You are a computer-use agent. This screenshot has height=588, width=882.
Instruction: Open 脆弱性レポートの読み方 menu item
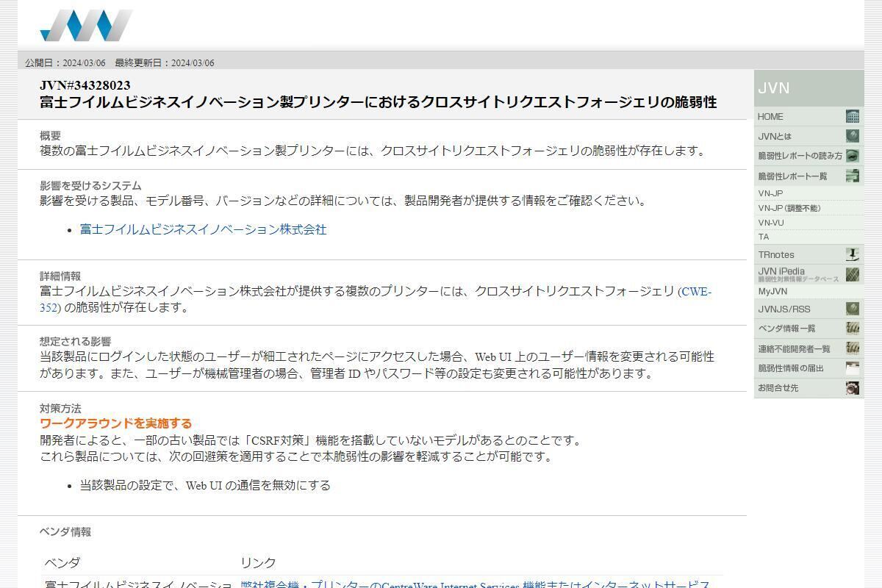point(808,156)
